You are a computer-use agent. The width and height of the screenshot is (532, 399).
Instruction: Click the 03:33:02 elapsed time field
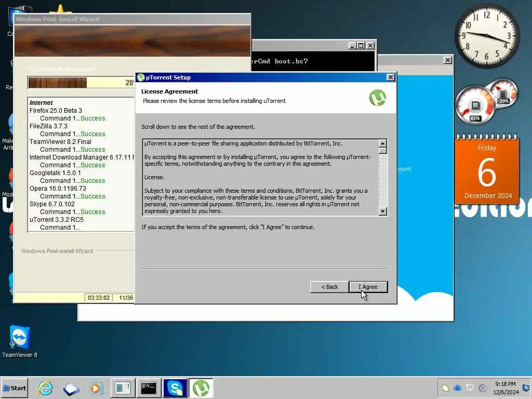point(99,298)
